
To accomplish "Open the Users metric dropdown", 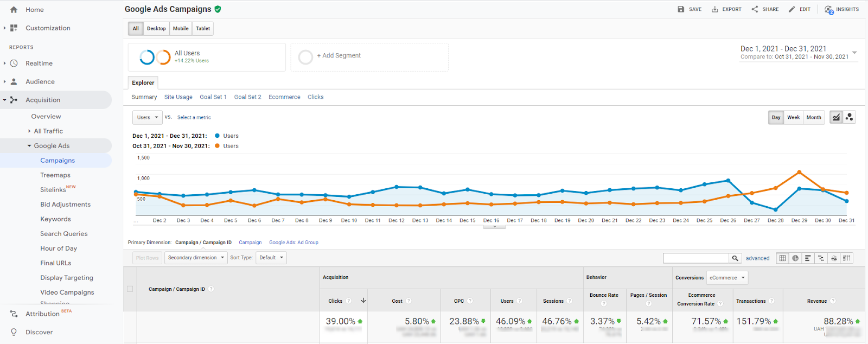I will tap(147, 117).
